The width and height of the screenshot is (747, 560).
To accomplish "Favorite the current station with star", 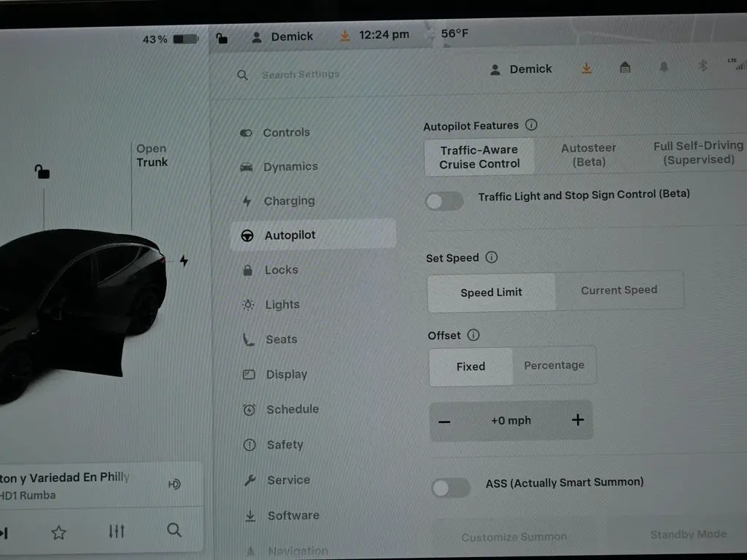I will click(x=59, y=532).
